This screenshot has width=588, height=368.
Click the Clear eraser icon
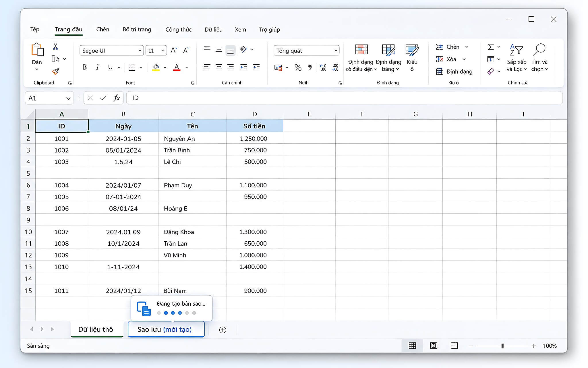(x=491, y=71)
